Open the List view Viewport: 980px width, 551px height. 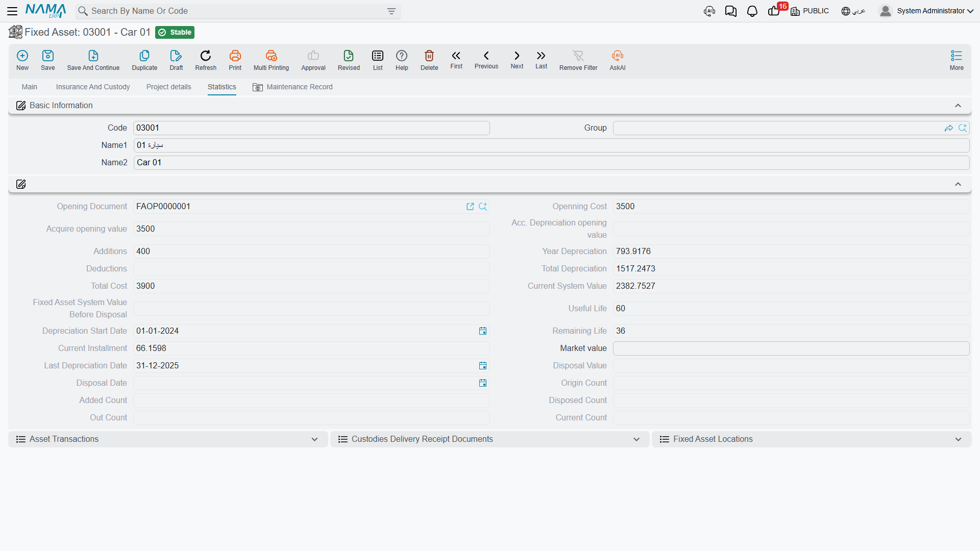tap(378, 60)
